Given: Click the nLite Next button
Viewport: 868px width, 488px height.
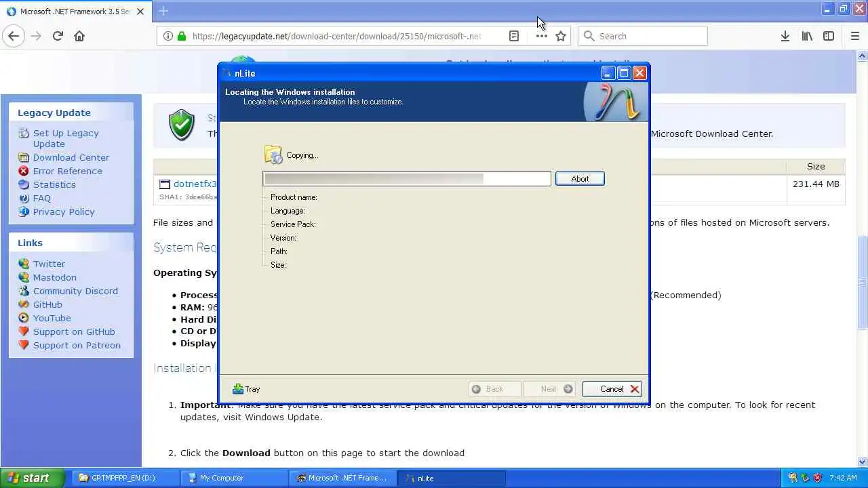Looking at the screenshot, I should 550,389.
